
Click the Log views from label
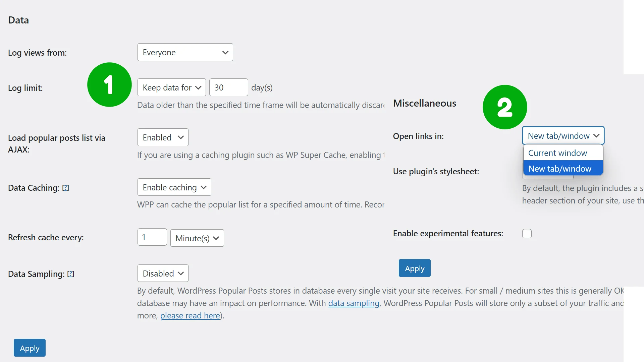(x=38, y=53)
